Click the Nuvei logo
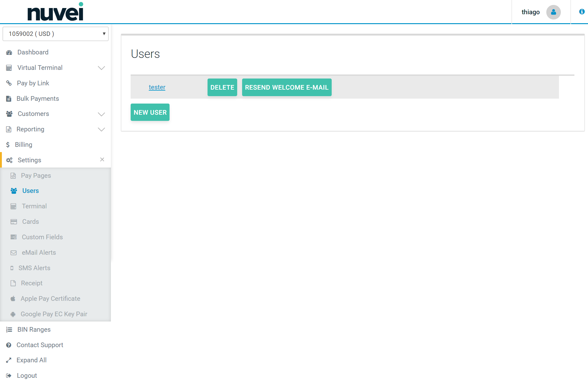Screen dimensions: 588x383 point(56,12)
